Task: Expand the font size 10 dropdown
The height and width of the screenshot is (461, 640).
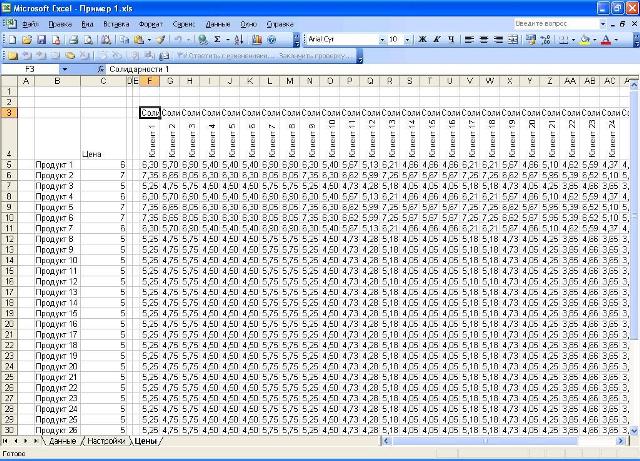Action: 407,40
